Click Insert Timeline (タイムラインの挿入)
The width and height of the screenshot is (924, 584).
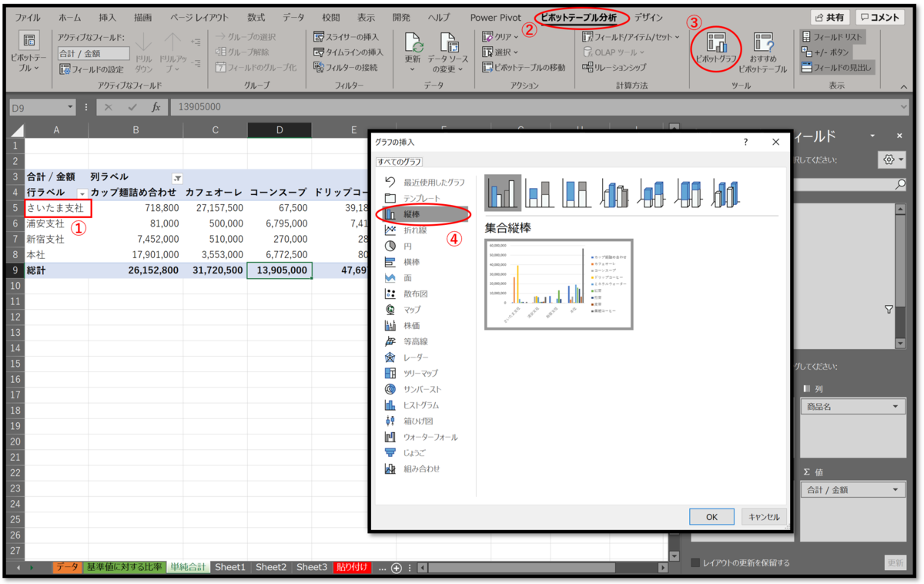349,52
